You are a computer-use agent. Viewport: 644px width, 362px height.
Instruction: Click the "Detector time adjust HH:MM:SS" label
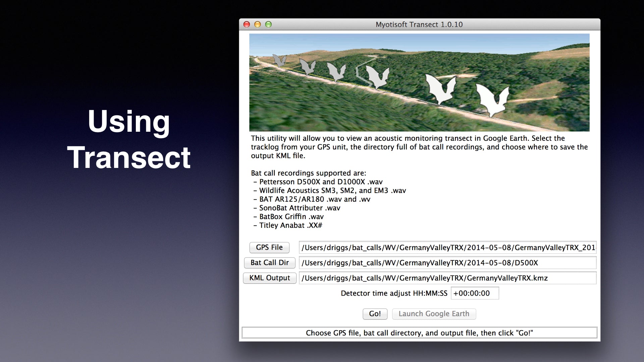point(394,293)
